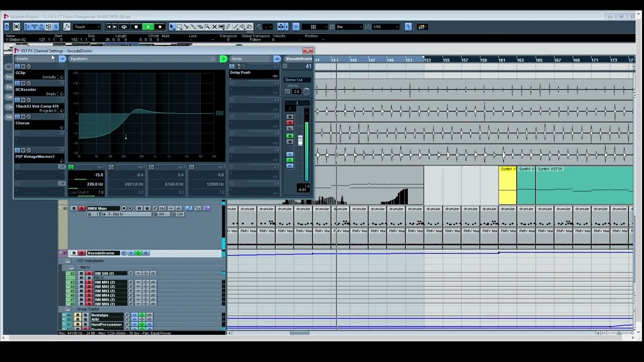The image size is (644, 362).
Task: Bypass the Chorus insert power button
Action: [17, 117]
